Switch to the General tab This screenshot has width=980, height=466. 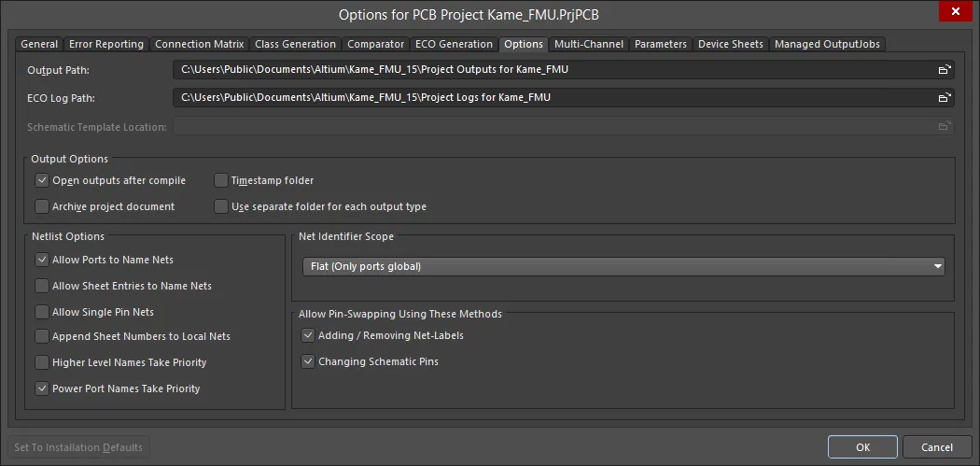[x=39, y=44]
